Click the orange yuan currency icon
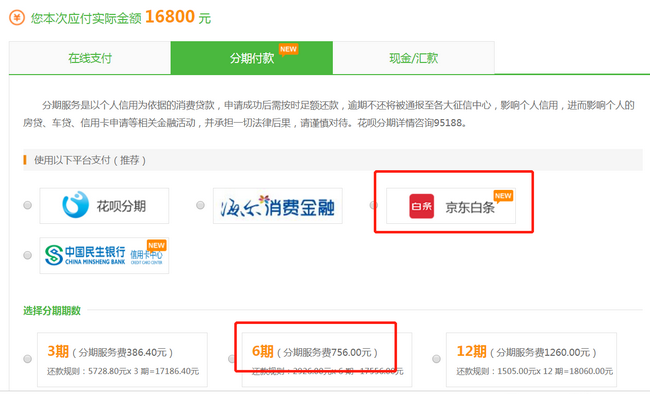This screenshot has width=650, height=394. coord(17,18)
